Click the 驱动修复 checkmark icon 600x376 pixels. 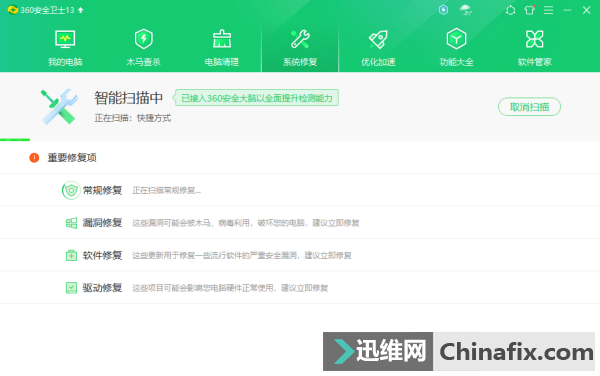[71, 288]
